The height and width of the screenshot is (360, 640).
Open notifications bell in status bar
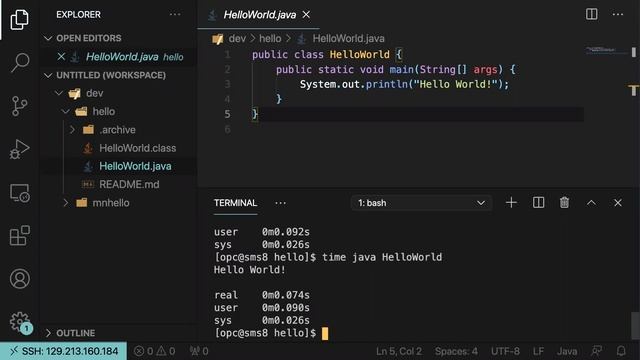pyautogui.click(x=621, y=351)
